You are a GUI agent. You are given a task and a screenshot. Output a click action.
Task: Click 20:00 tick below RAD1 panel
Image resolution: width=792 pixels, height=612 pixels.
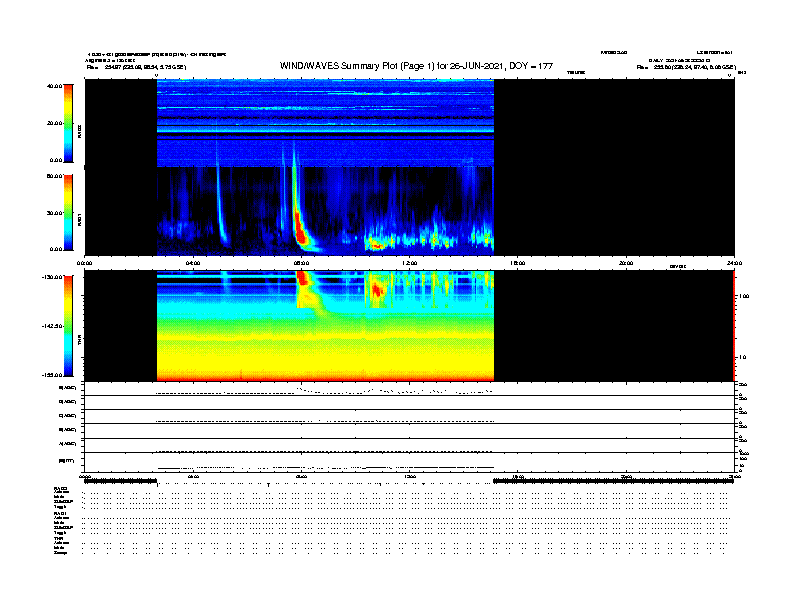click(x=626, y=263)
